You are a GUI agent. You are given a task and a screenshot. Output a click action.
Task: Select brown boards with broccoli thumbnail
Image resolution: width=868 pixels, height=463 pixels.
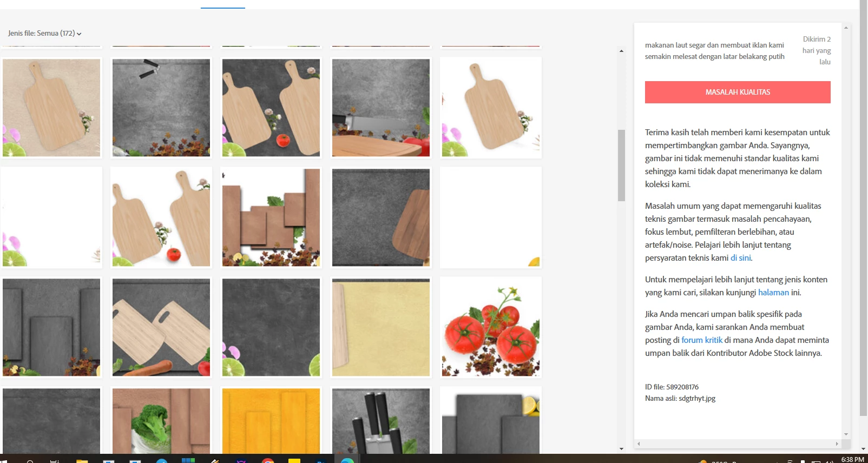point(161,421)
